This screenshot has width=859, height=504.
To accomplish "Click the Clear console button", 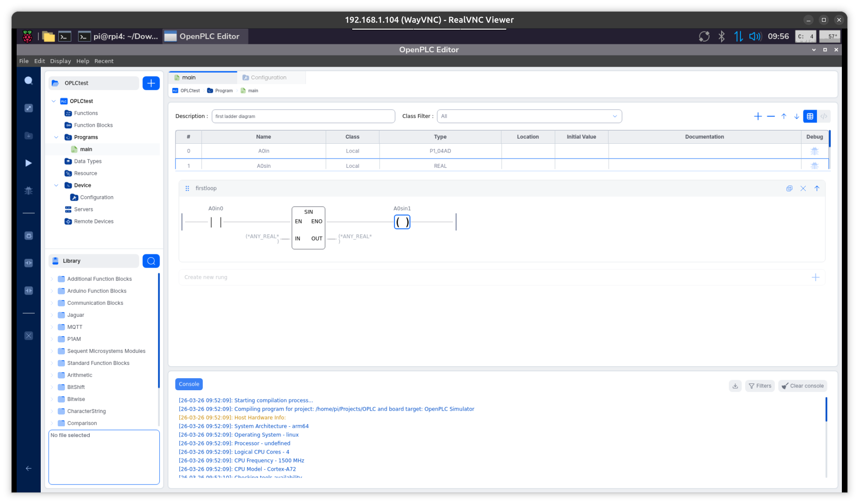I will pos(803,386).
